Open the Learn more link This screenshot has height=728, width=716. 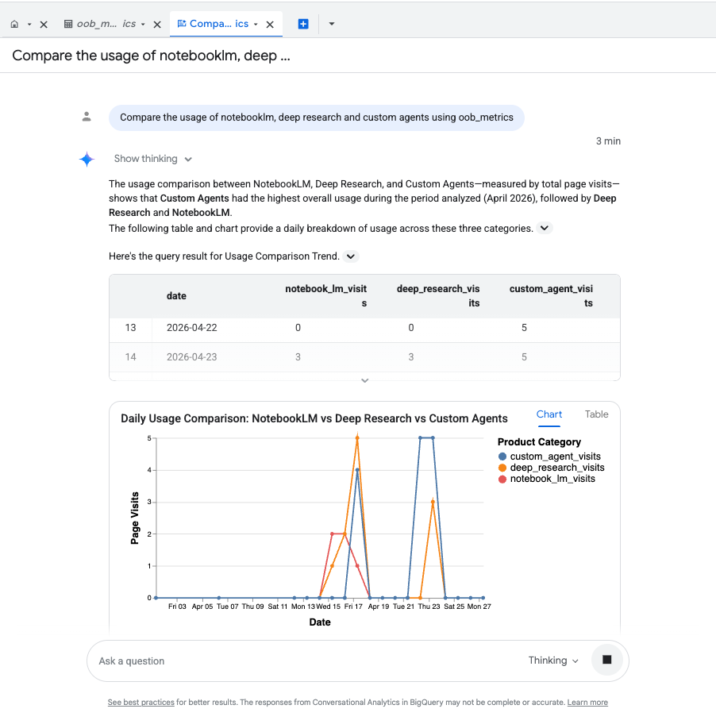click(587, 703)
